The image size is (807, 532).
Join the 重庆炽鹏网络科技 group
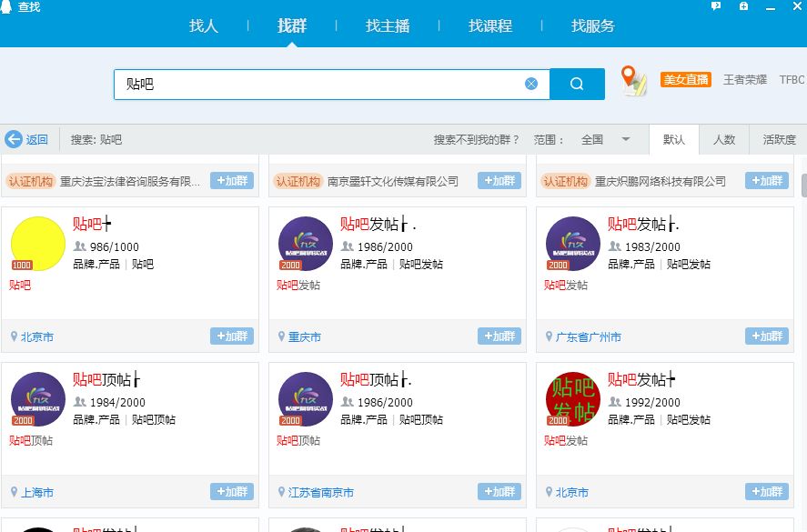pos(767,181)
